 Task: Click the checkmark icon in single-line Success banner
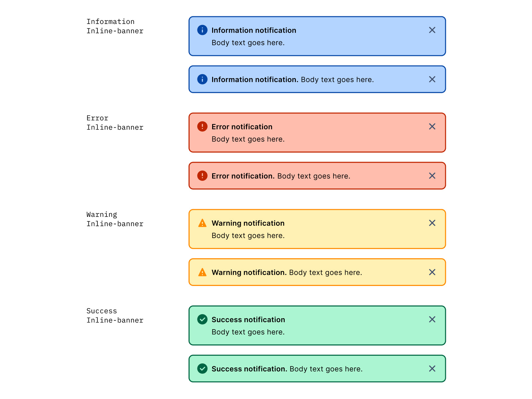coord(202,369)
